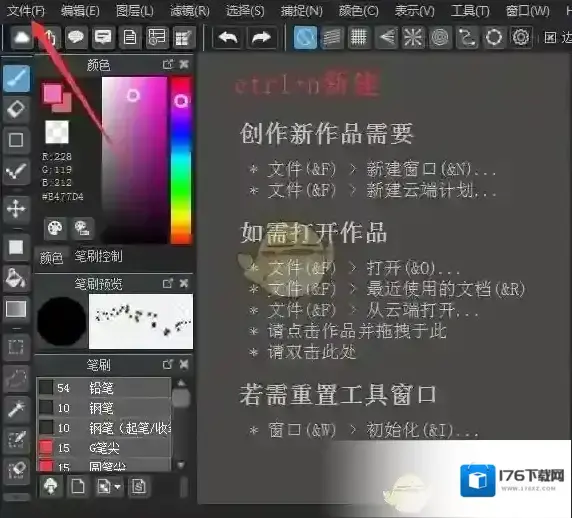Click the pink foreground color swatch
Screen dimensions: 572x518
coord(52,93)
